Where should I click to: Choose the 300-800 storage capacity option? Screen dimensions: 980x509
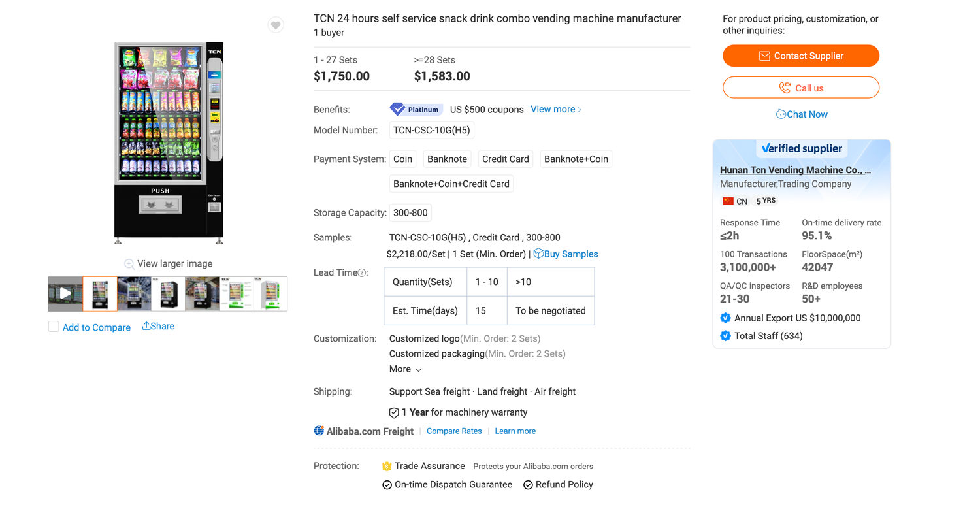pyautogui.click(x=410, y=212)
